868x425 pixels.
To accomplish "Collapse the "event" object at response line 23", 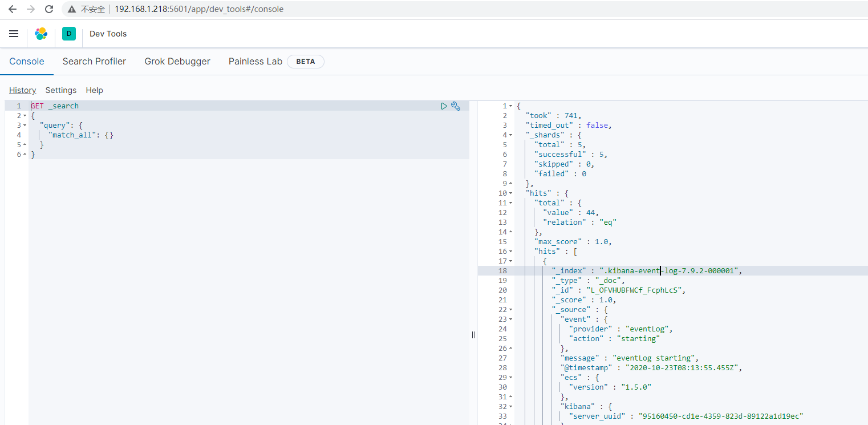I will [510, 319].
